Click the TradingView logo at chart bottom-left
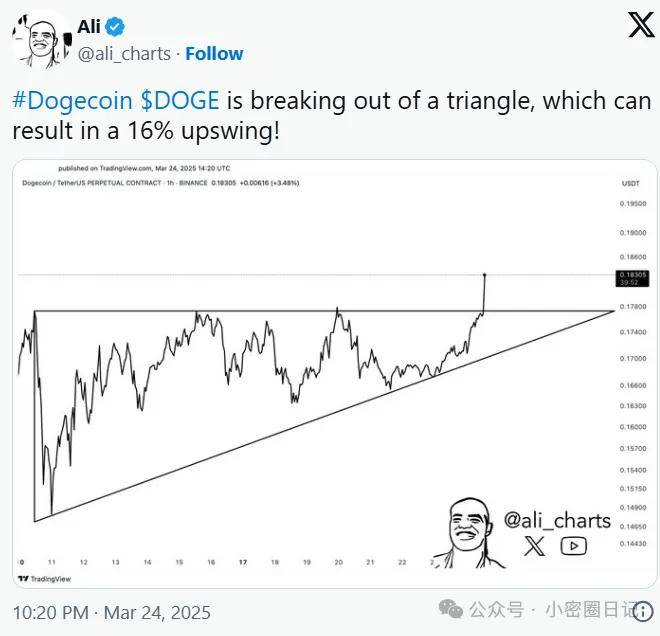Screen dimensions: 660x636 [40, 579]
